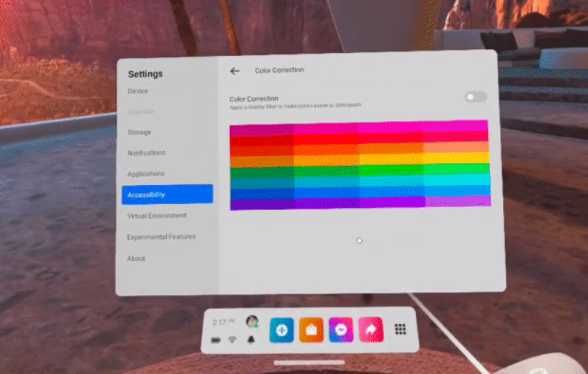Open the App Library grid icon

(401, 329)
